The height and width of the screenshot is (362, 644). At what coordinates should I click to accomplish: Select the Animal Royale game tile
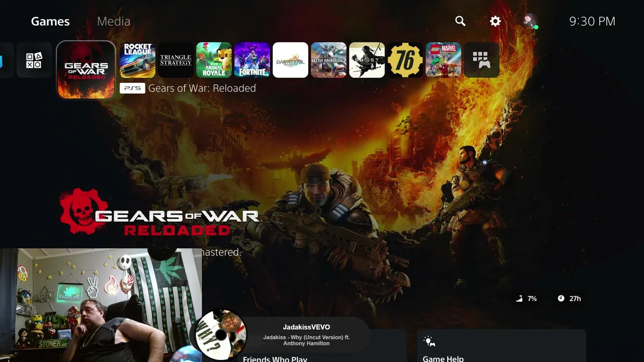click(214, 60)
